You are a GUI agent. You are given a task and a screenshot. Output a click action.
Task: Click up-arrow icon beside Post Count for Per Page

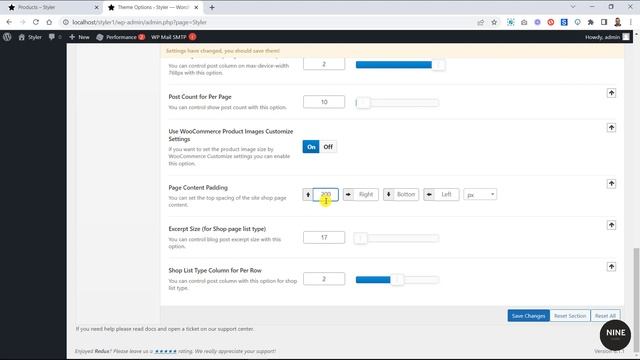pyautogui.click(x=611, y=93)
